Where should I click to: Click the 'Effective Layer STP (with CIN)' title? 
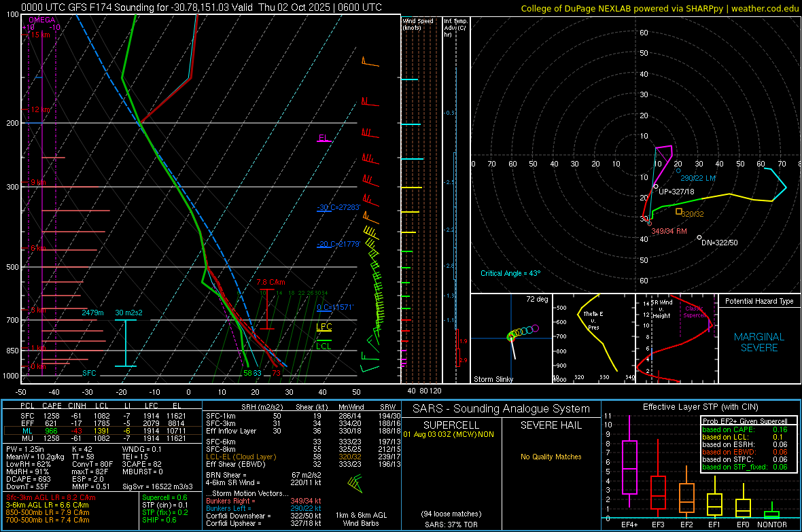tap(700, 407)
